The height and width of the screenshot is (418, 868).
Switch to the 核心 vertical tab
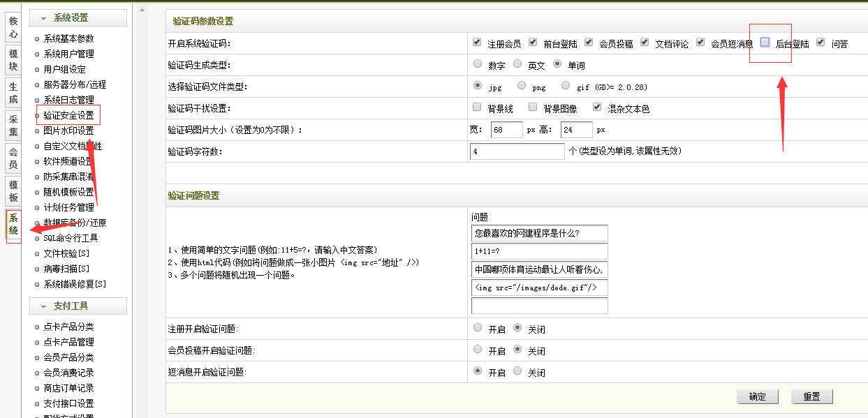coord(13,28)
